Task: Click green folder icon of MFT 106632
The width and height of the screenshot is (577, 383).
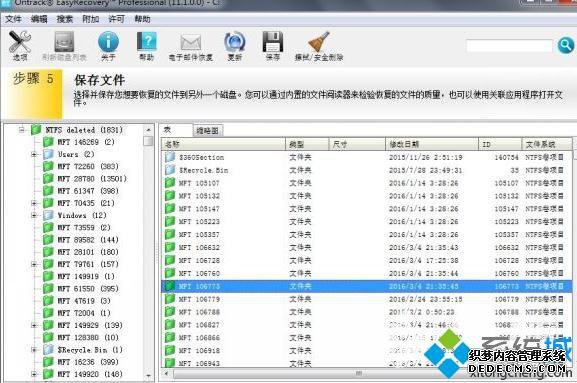Action: click(x=170, y=247)
